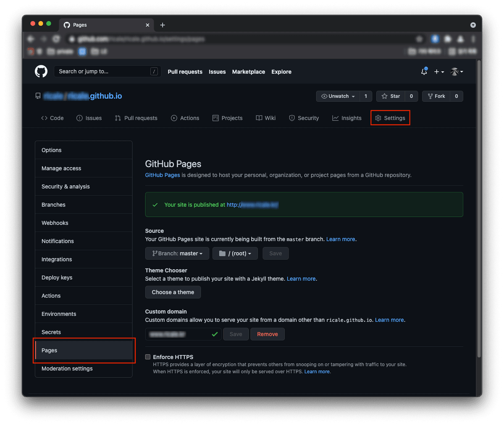The width and height of the screenshot is (504, 426).
Task: Open the Unwatch dropdown
Action: [338, 96]
